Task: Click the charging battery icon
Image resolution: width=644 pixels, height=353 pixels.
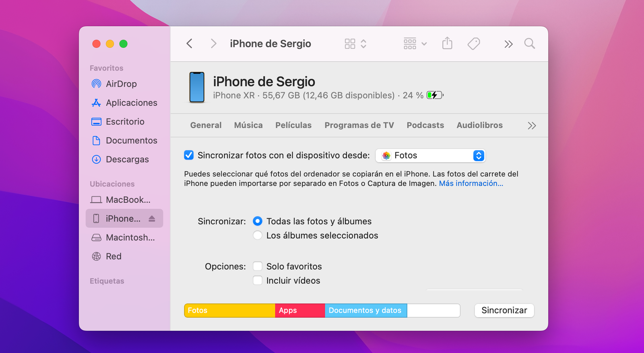Action: click(435, 95)
